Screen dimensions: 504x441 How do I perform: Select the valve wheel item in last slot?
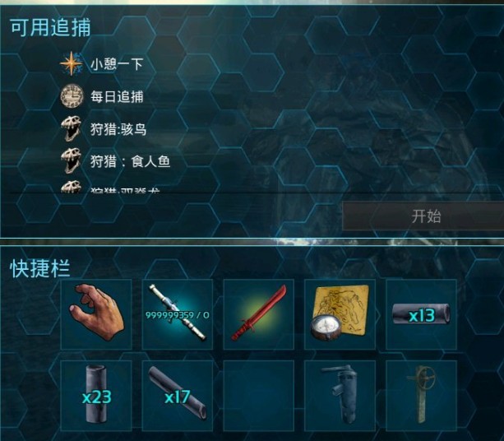pyautogui.click(x=421, y=396)
